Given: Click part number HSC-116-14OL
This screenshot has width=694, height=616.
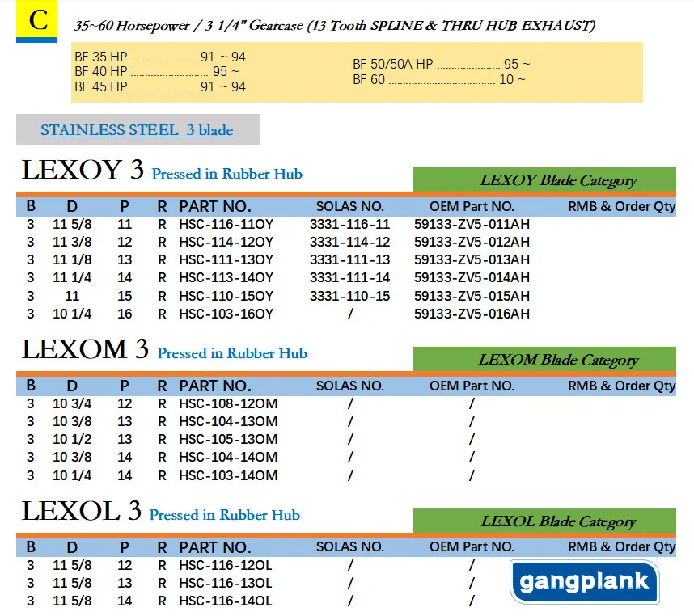Looking at the screenshot, I should point(226,601).
